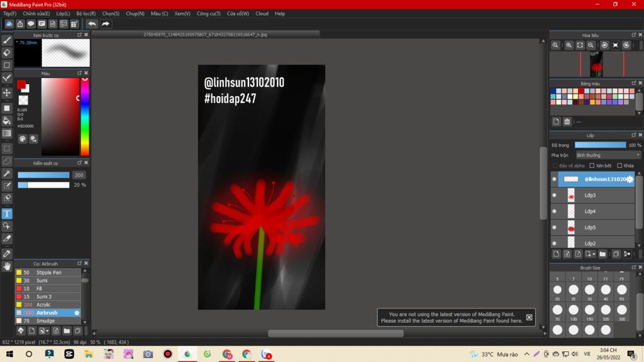Toggle transparent color swatch in color panel
Viewport: 644px width, 362px height.
pyautogui.click(x=23, y=100)
